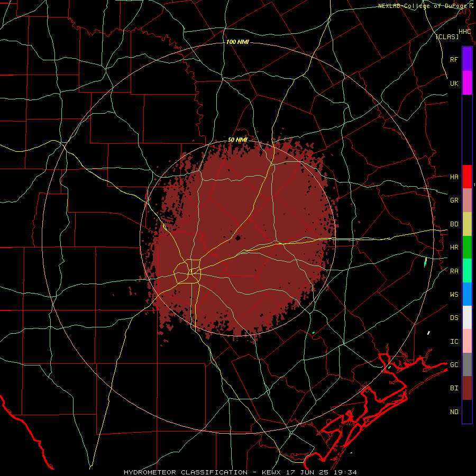The image size is (476, 476).
Task: Select the WS legend label
Action: pyautogui.click(x=454, y=295)
